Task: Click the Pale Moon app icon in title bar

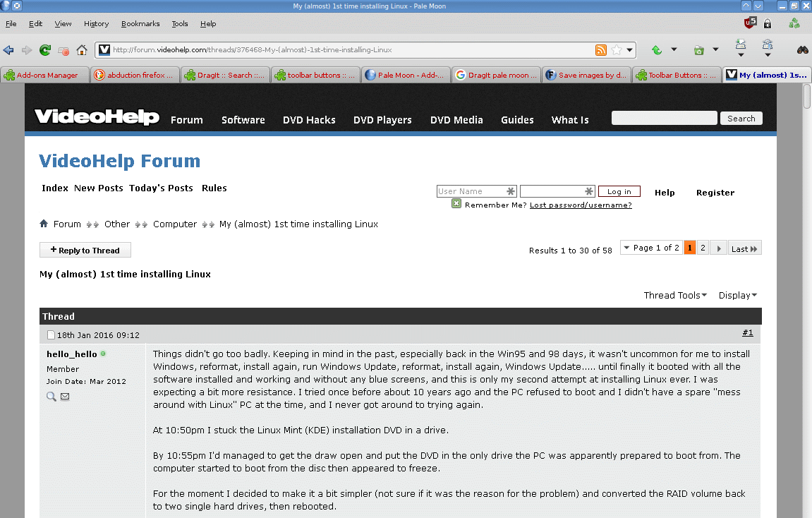Action: [5, 6]
